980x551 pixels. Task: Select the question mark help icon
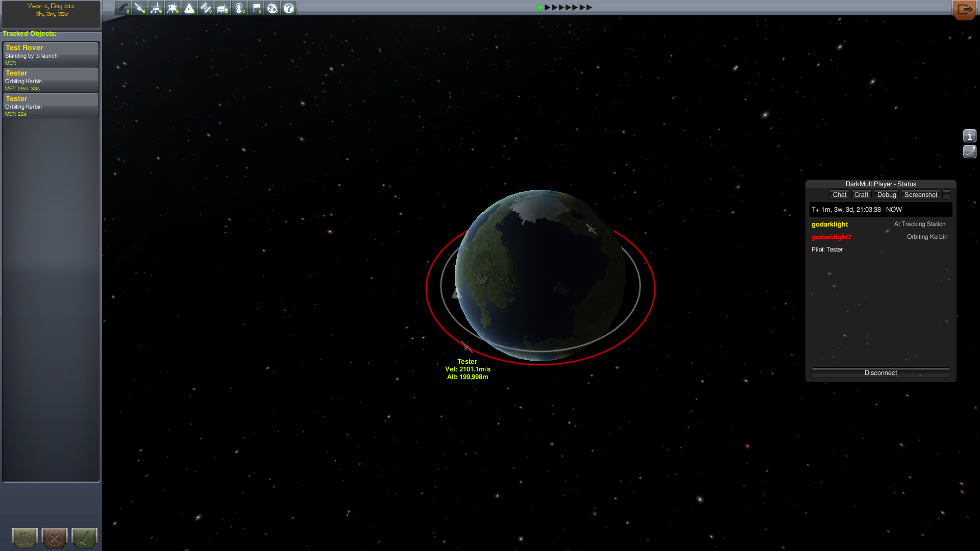[x=288, y=8]
